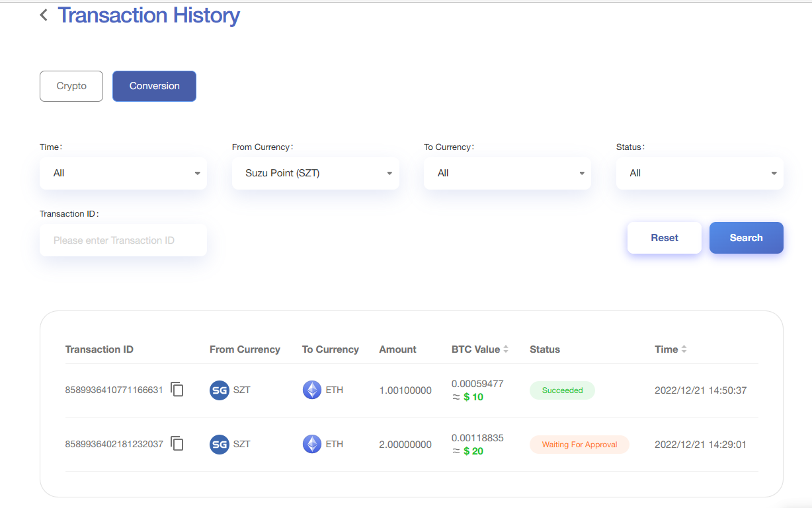Click ETH icon in first transaction row

pyautogui.click(x=311, y=390)
